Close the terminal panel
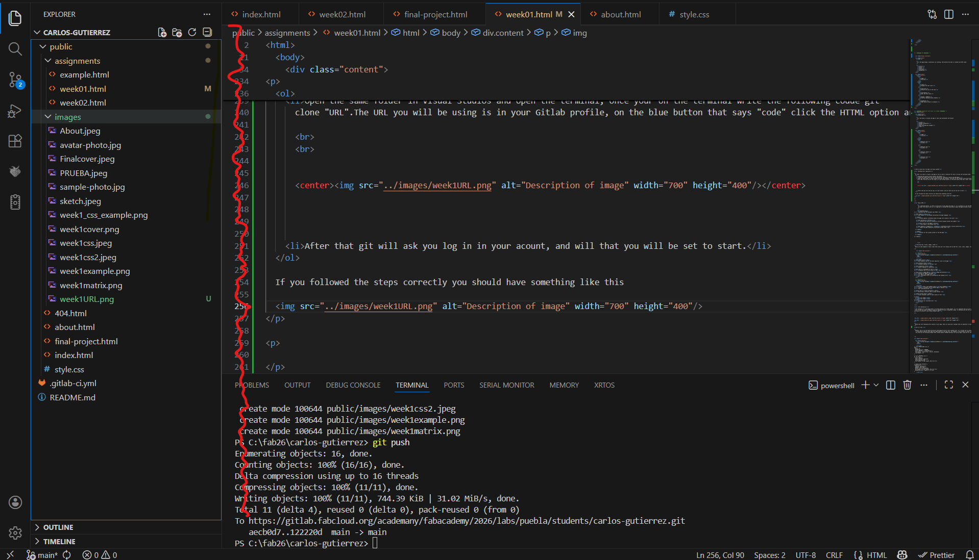Image resolution: width=979 pixels, height=560 pixels. (x=965, y=385)
